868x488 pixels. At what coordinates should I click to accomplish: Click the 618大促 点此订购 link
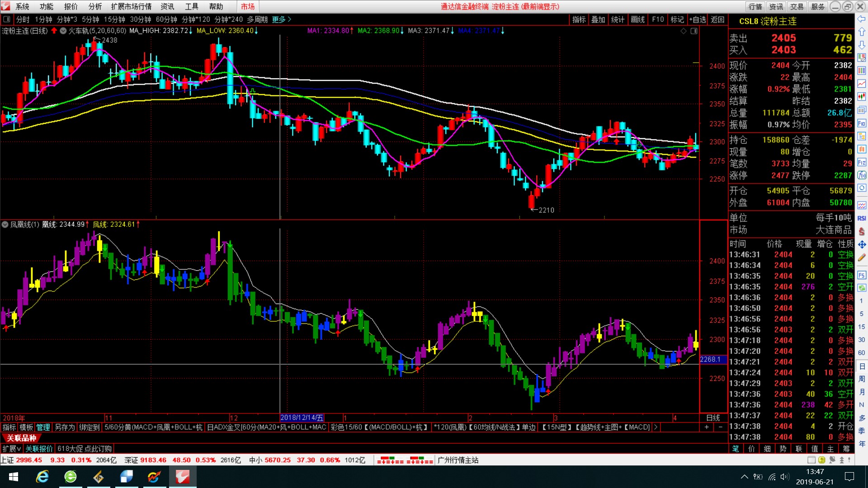tap(85, 449)
